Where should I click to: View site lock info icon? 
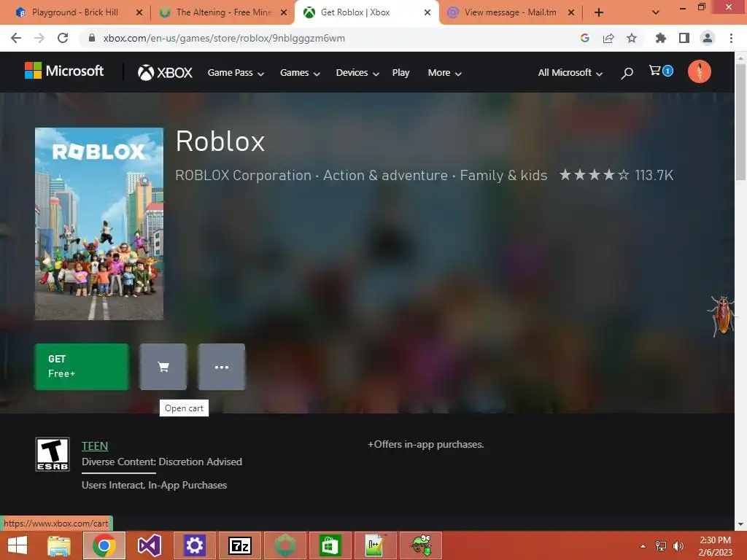[x=92, y=38]
